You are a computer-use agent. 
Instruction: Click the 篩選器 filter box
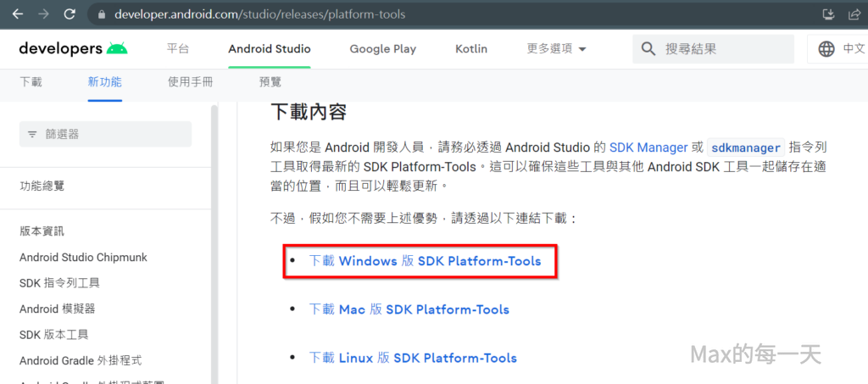pos(105,134)
